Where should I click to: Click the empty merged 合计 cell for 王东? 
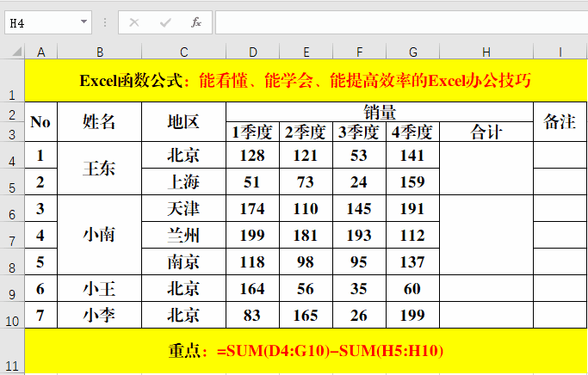click(x=486, y=169)
